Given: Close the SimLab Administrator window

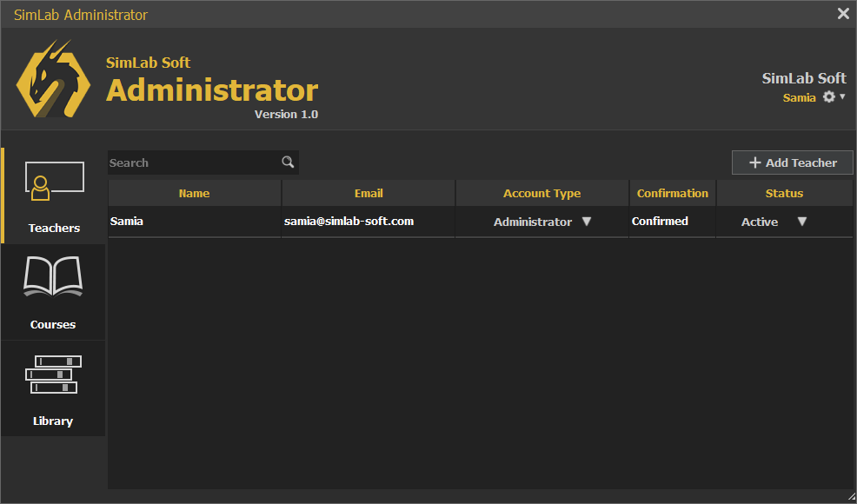Looking at the screenshot, I should tap(843, 14).
